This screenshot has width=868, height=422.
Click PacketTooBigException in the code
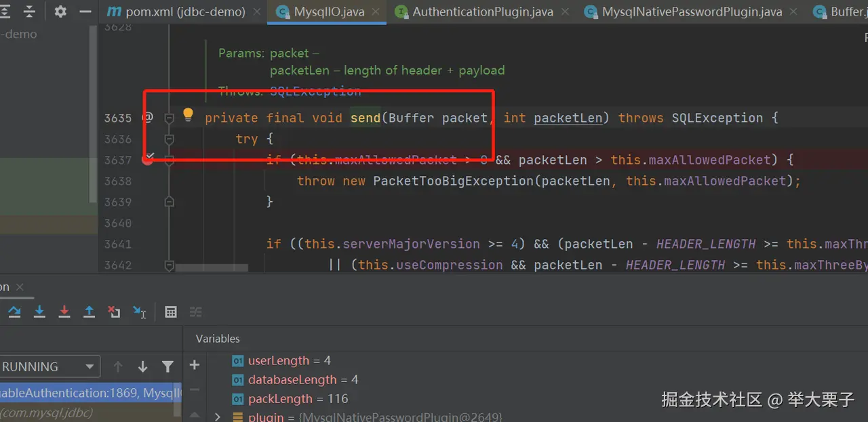click(454, 181)
